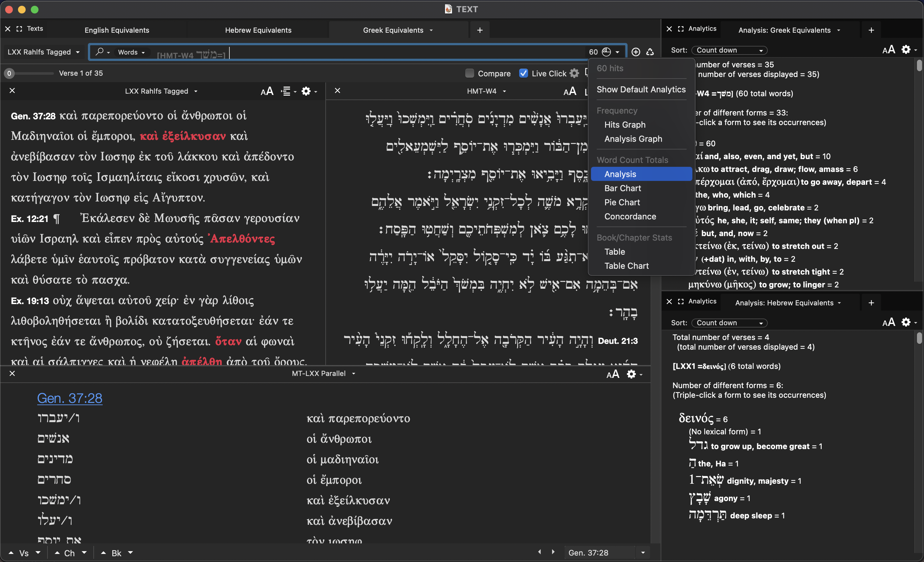Screen dimensions: 924x562
Task: Click the recycle search results icon
Action: pyautogui.click(x=651, y=52)
